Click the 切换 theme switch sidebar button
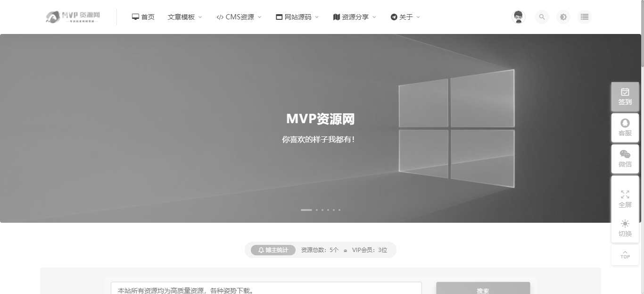The height and width of the screenshot is (294, 644). [x=625, y=228]
